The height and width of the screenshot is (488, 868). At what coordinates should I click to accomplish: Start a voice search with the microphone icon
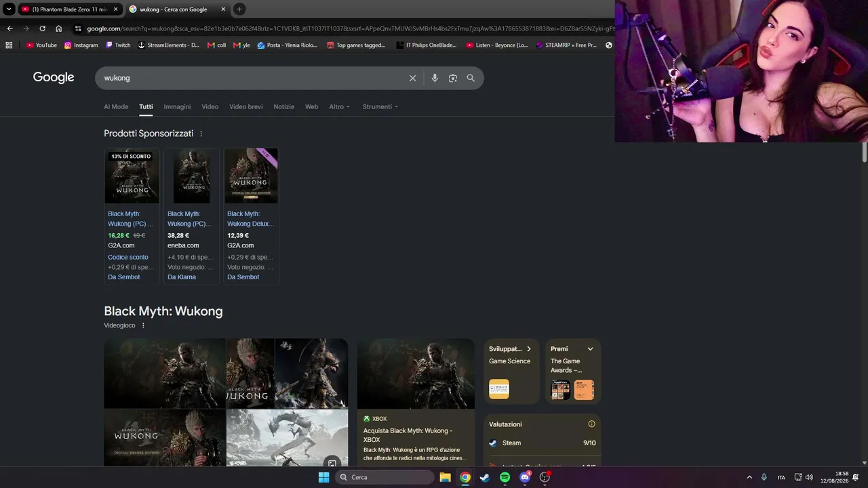pos(435,78)
